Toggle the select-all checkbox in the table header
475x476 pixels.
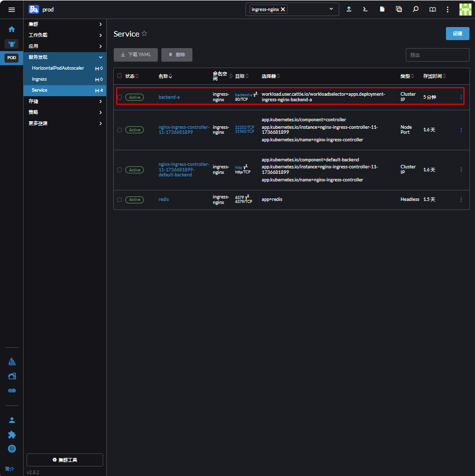point(119,76)
